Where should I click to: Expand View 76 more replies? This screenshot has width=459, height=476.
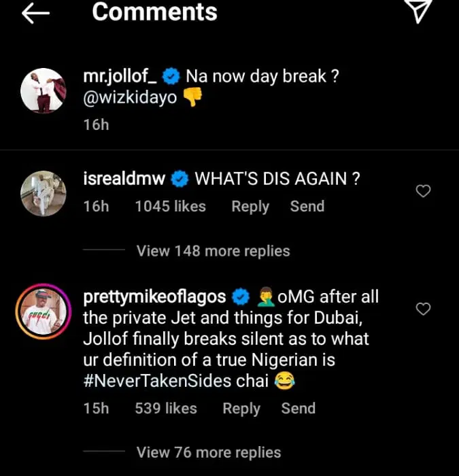tap(208, 452)
